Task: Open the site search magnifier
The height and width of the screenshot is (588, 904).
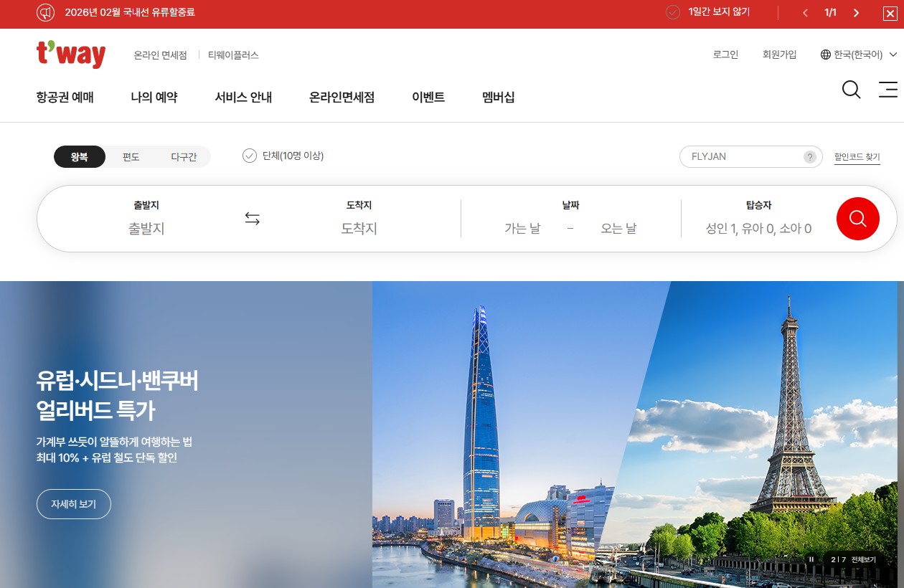Action: click(x=851, y=90)
